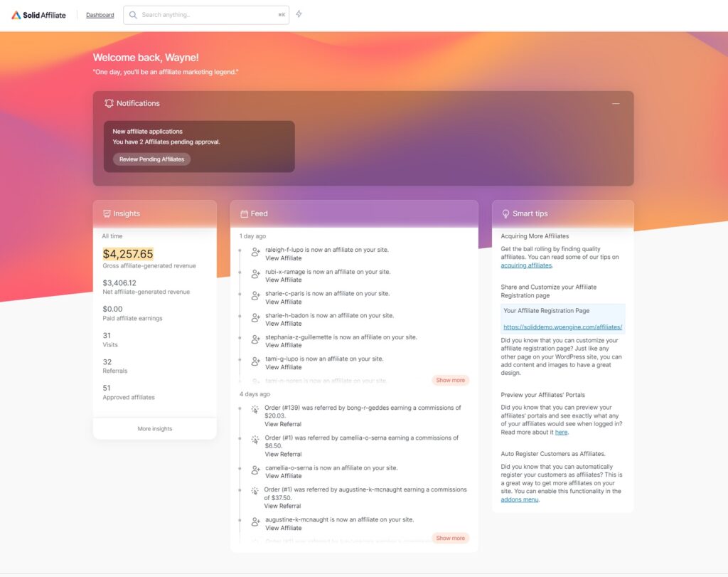728x577 pixels.
Task: Open the Dashboard menu item
Action: (x=100, y=14)
